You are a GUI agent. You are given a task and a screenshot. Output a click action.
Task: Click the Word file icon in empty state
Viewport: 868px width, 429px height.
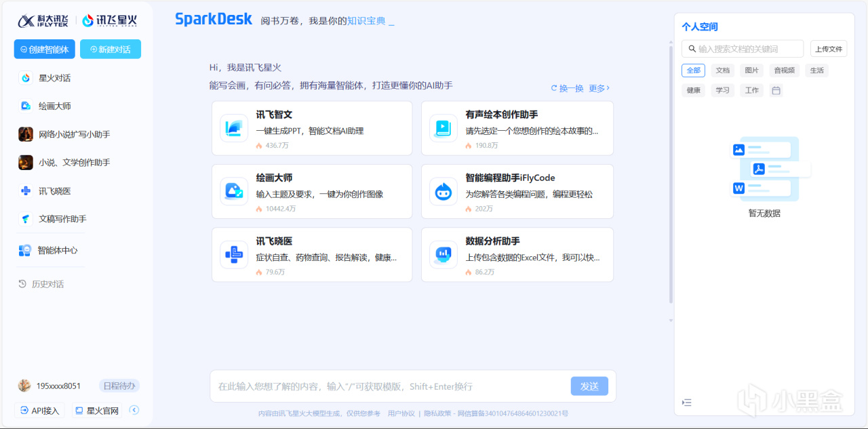pyautogui.click(x=739, y=188)
